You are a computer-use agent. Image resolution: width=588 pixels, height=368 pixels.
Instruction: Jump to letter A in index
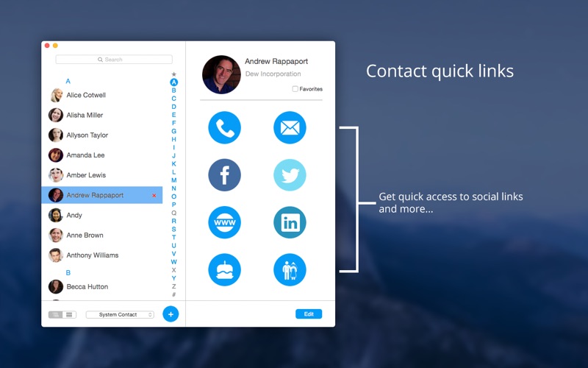[173, 82]
